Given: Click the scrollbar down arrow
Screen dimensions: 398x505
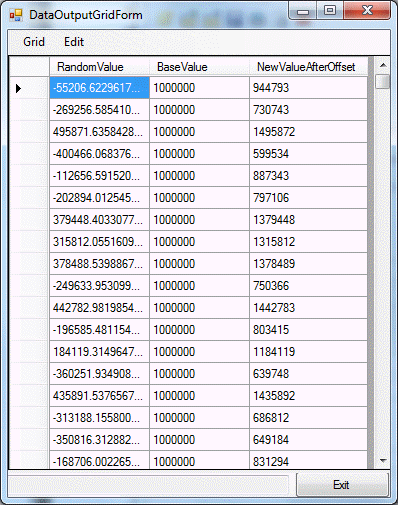Looking at the screenshot, I should pos(383,461).
